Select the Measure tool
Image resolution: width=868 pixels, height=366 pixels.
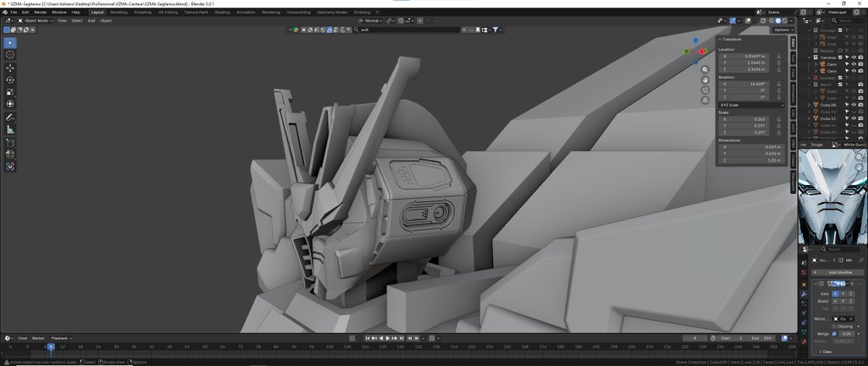10,129
